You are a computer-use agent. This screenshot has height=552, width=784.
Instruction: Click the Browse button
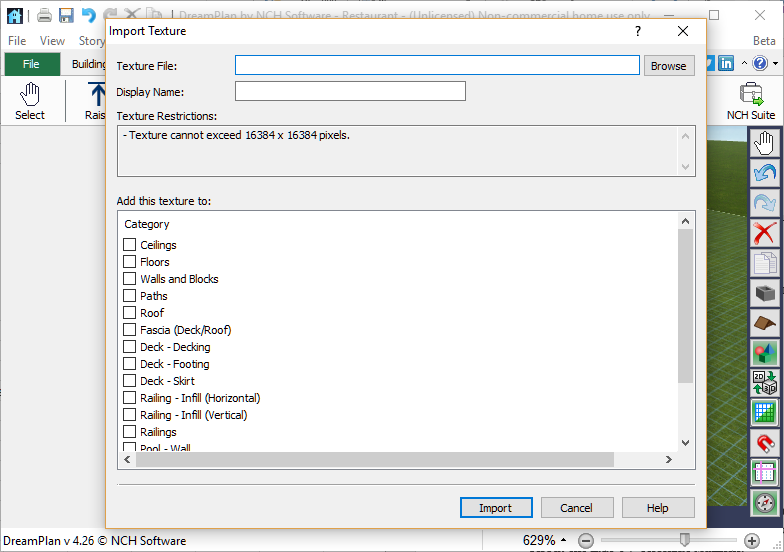pos(668,66)
